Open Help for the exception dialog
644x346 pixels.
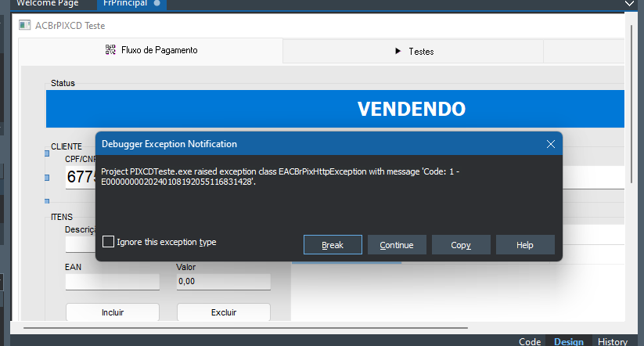(525, 245)
